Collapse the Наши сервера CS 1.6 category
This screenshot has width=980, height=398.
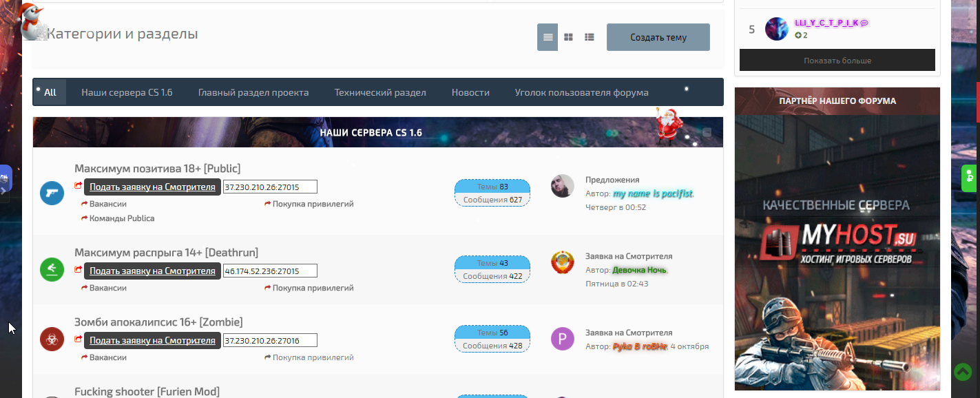[x=707, y=132]
